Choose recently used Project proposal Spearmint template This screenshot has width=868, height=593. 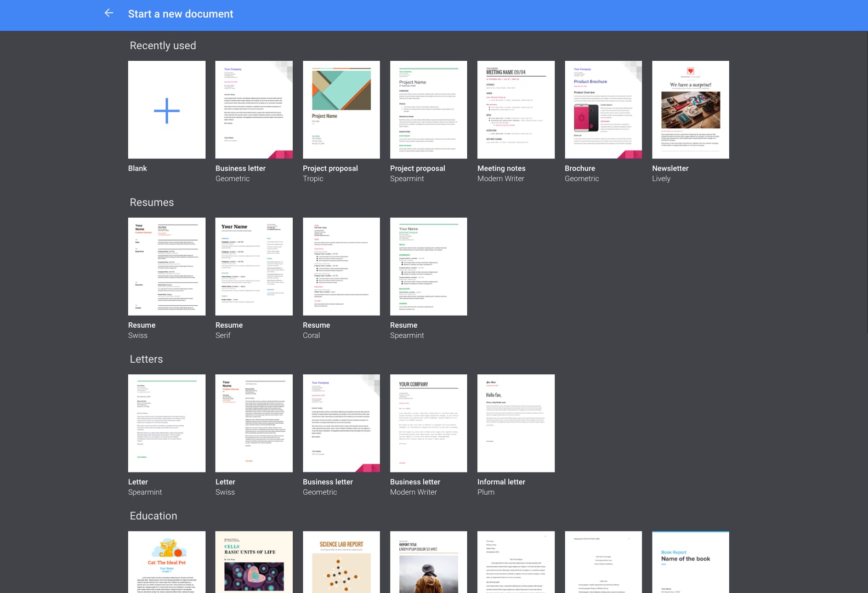pyautogui.click(x=428, y=110)
